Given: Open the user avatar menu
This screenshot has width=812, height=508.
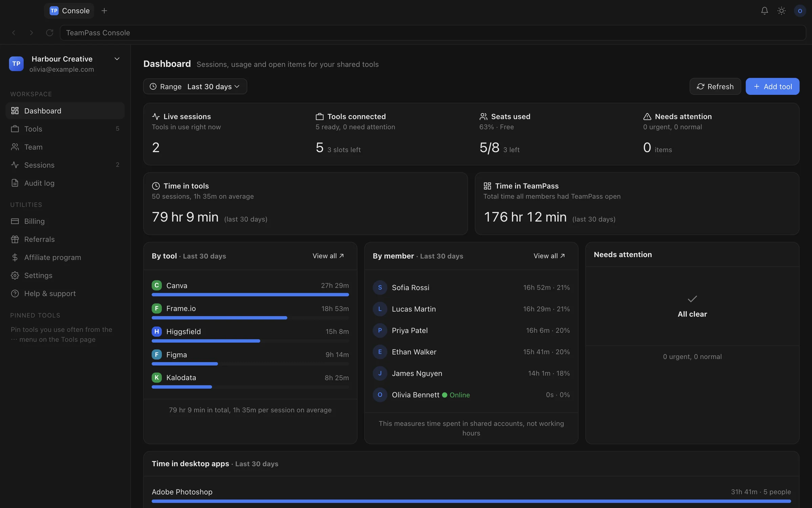Looking at the screenshot, I should tap(800, 11).
